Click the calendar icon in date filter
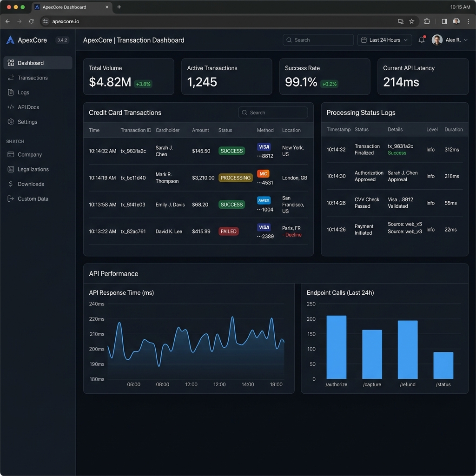The width and height of the screenshot is (476, 476). [x=364, y=40]
